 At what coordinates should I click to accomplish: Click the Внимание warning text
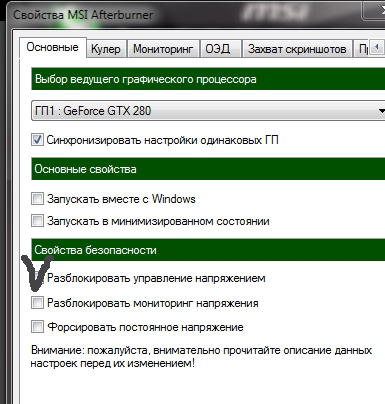pyautogui.click(x=201, y=357)
